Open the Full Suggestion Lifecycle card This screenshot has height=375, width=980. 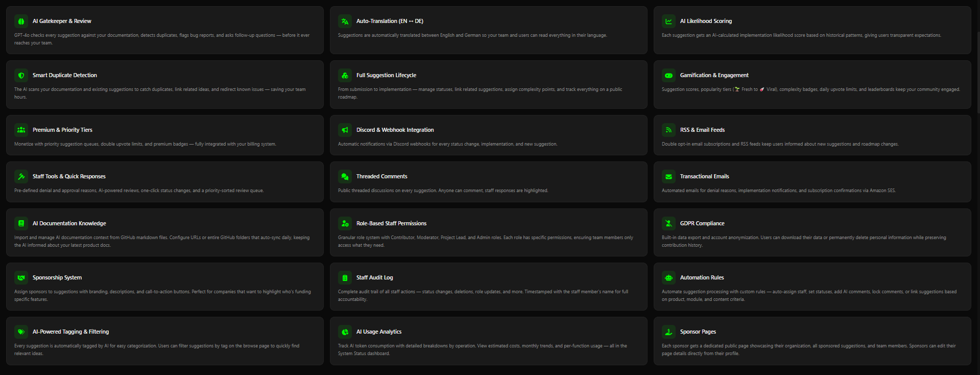(x=488, y=85)
